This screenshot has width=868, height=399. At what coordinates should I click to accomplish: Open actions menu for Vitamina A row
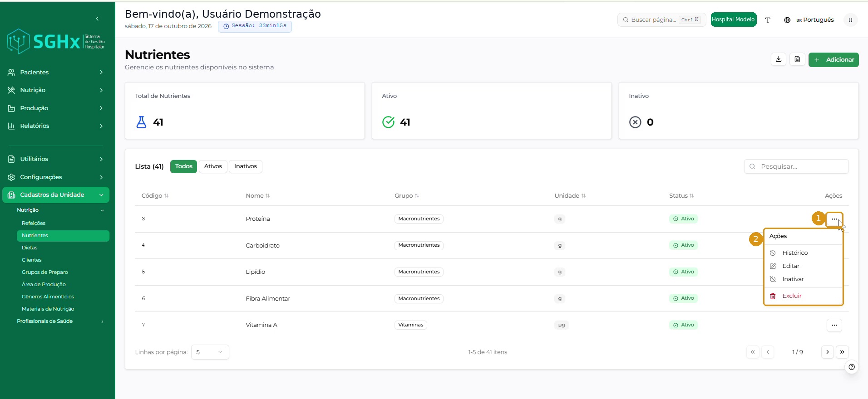pos(834,325)
